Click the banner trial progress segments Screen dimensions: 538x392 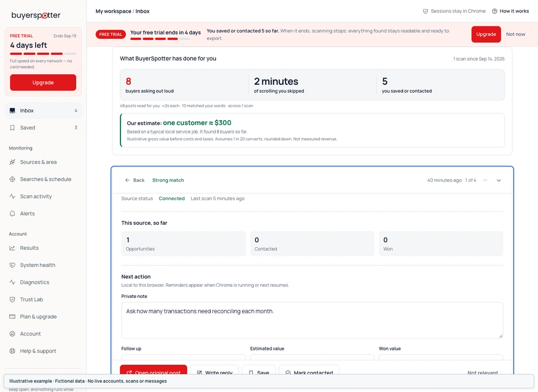(160, 39)
